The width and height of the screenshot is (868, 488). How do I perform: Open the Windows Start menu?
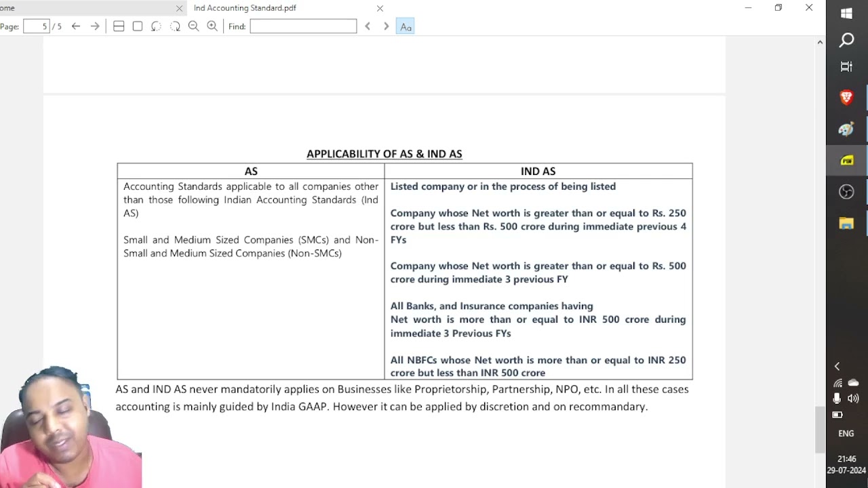tap(846, 14)
